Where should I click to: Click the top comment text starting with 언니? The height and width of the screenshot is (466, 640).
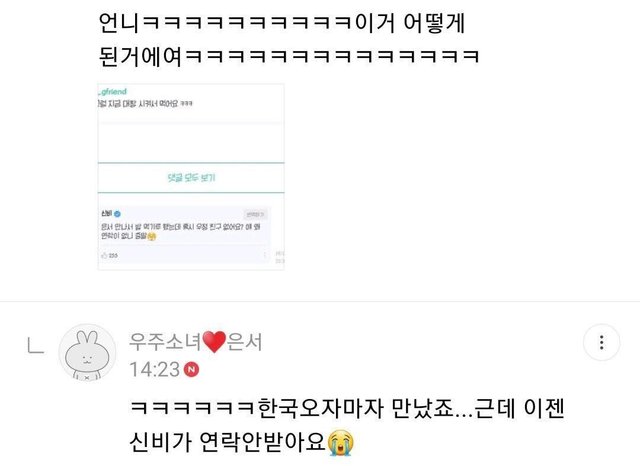[x=289, y=40]
